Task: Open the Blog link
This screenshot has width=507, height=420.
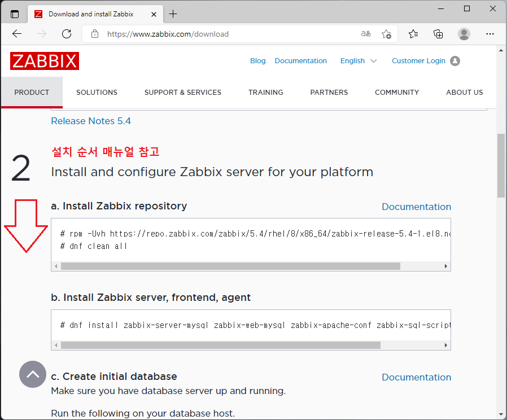Action: (x=257, y=61)
